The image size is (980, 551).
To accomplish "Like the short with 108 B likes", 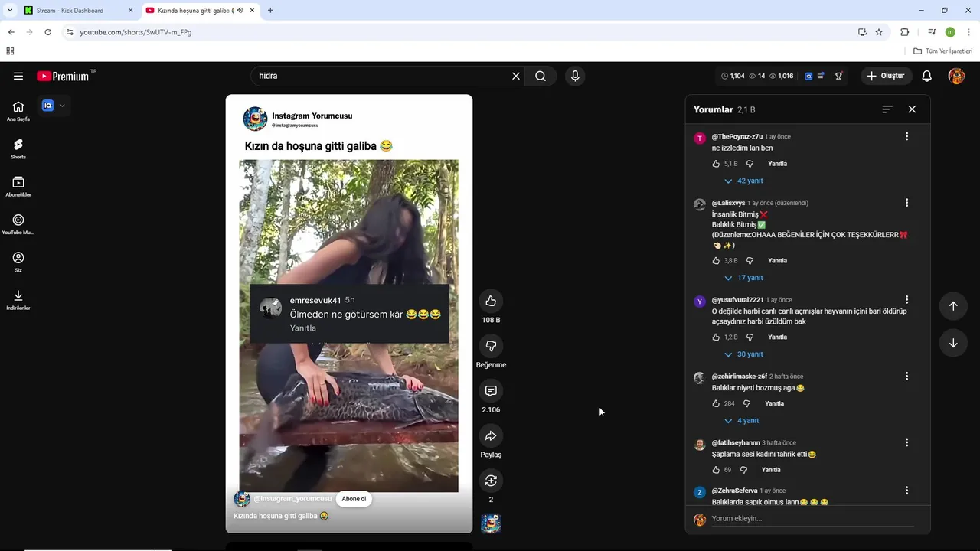I will click(x=491, y=301).
